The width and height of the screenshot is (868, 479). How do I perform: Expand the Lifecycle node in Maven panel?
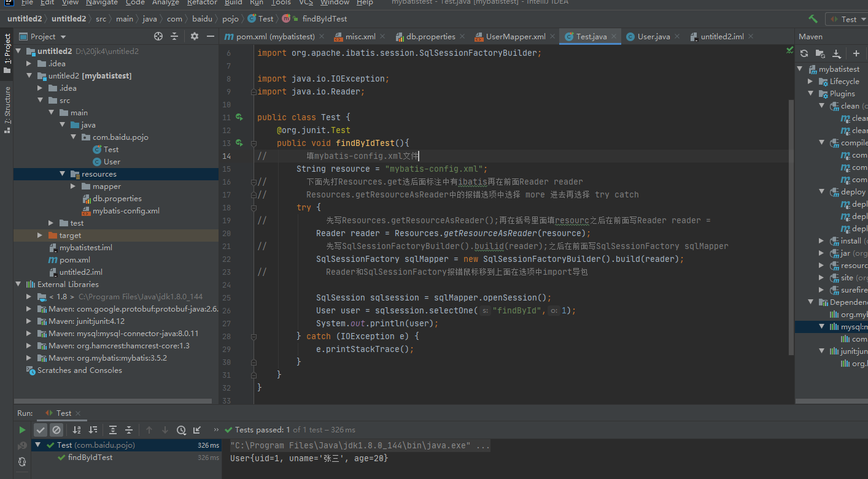(x=810, y=82)
